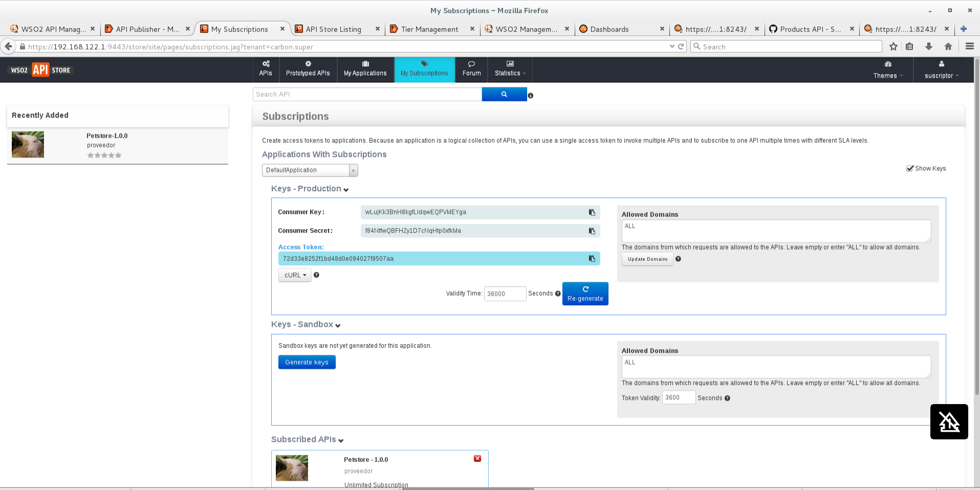Toggle the Show Keys checkbox
Screen dimensions: 980x490
(910, 169)
